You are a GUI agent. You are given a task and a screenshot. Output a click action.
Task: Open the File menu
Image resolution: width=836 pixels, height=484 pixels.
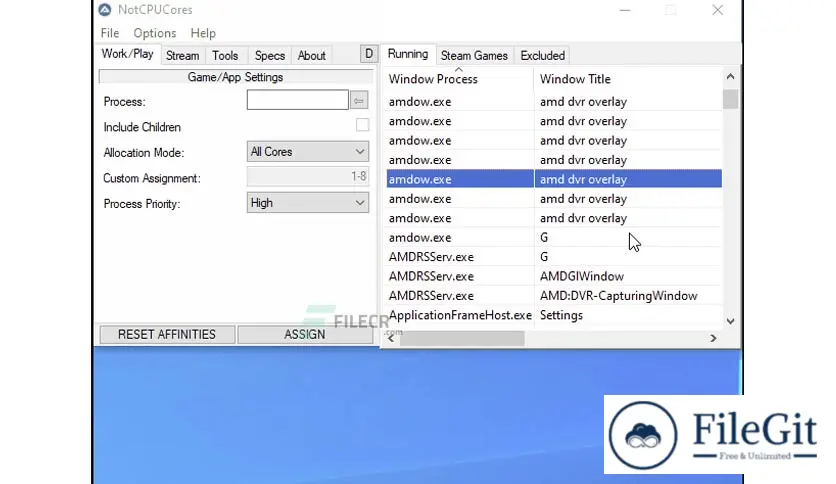click(110, 33)
